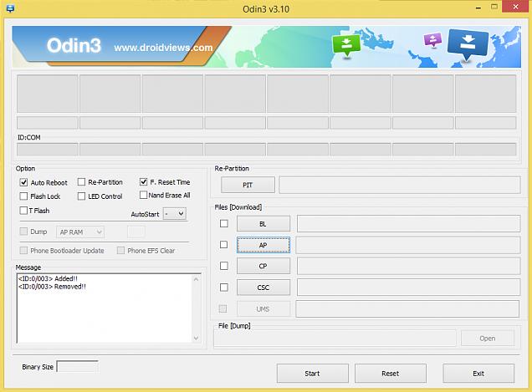This screenshot has width=532, height=392.
Task: Open the AP RAM dump dropdown
Action: (x=80, y=232)
